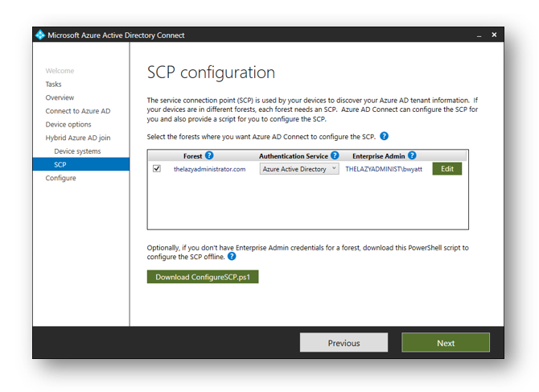Close the Azure AD Connect window

point(494,35)
